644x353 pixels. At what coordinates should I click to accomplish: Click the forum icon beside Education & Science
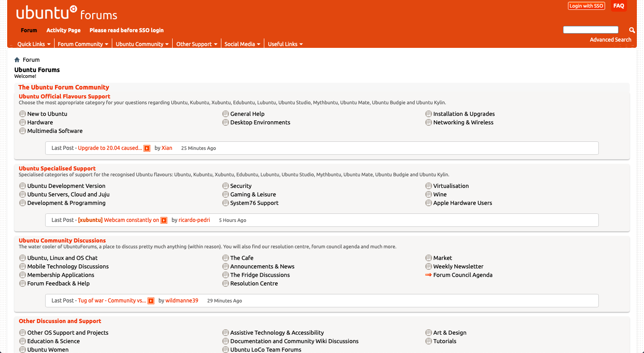pos(22,341)
